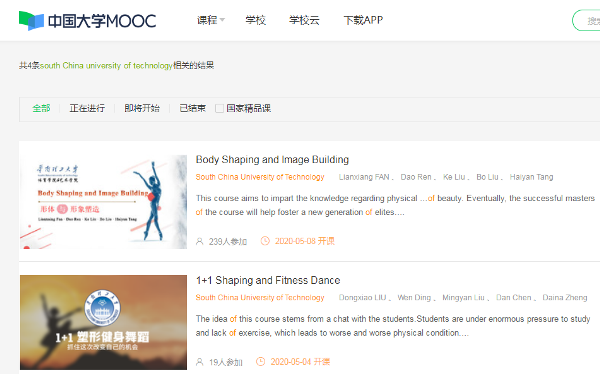Click instructor Lianxiang FAN
Screen dimensions: 600x374
[364, 177]
